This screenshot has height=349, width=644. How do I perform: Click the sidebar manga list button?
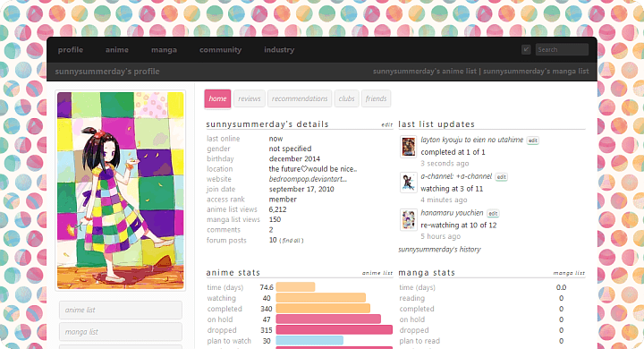click(121, 332)
